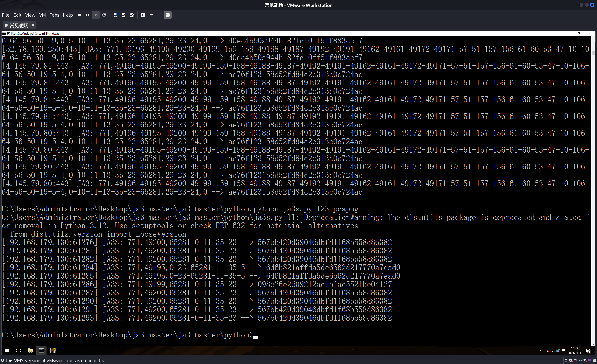Revert to the previous snapshot

click(x=124, y=15)
